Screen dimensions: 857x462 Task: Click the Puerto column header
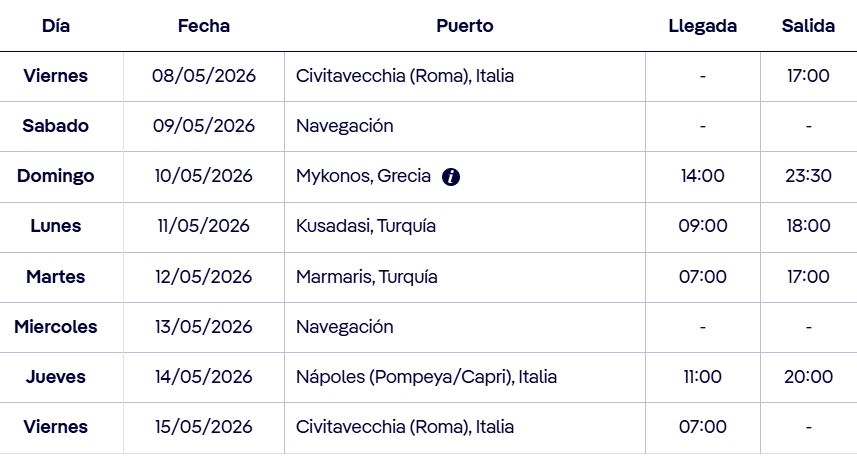465,26
